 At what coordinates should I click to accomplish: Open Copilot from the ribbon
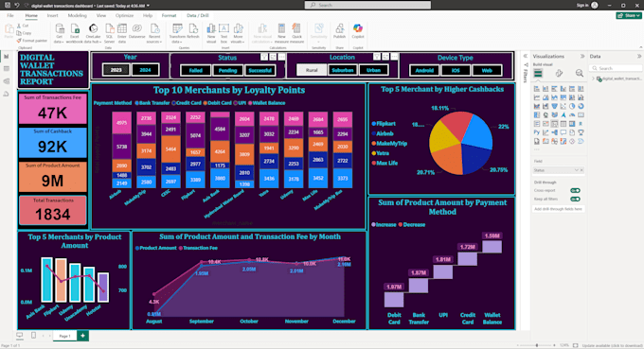pyautogui.click(x=358, y=31)
